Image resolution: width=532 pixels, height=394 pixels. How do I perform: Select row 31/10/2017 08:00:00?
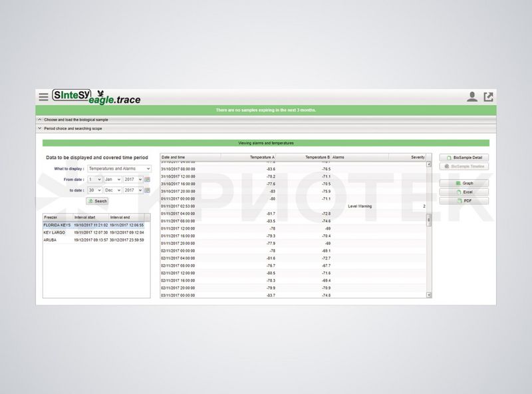coord(293,169)
